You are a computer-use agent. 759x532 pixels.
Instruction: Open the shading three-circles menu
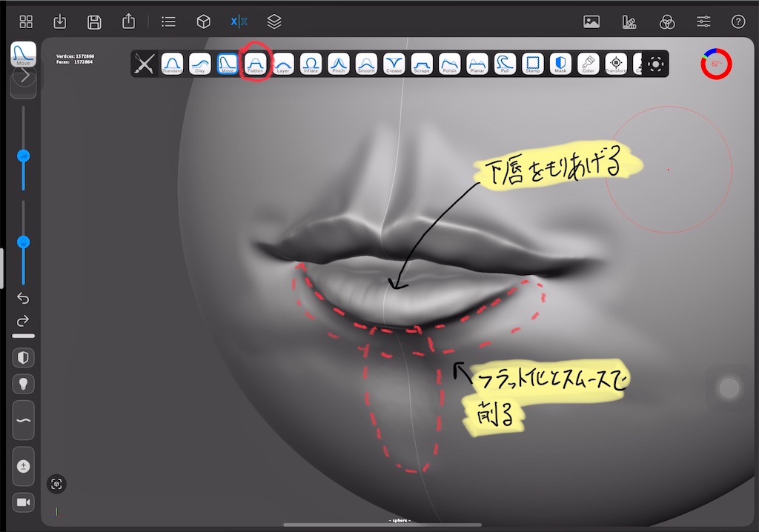pos(667,21)
